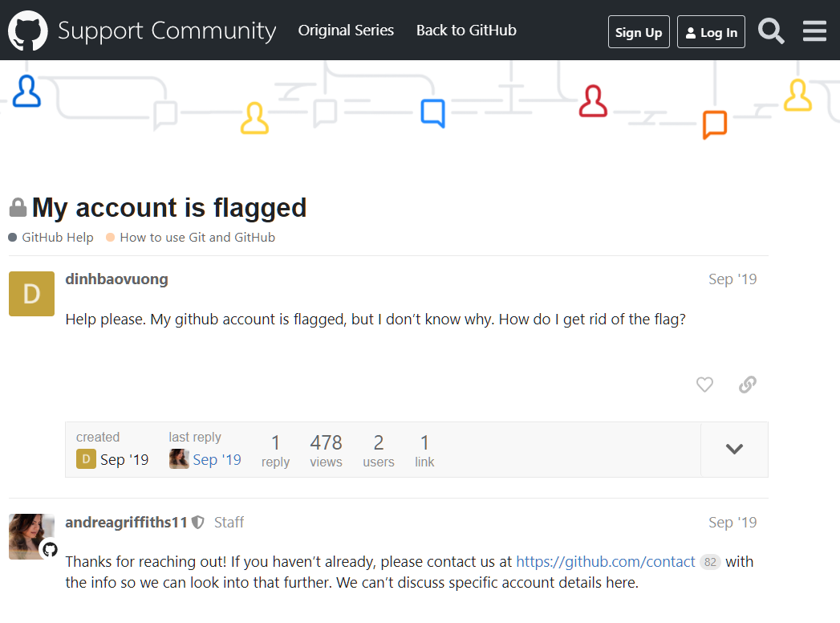The width and height of the screenshot is (840, 623).
Task: Open the github.com/contact link
Action: (x=606, y=562)
